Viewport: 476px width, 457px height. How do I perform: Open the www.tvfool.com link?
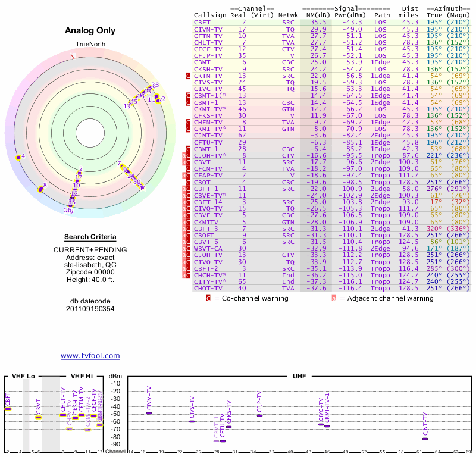(90, 356)
